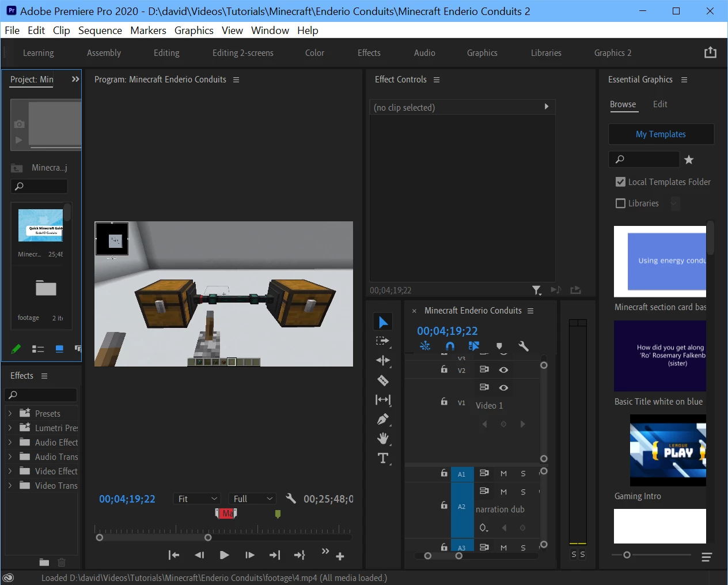This screenshot has width=728, height=585.
Task: Switch to the Editing 2-screens workspace
Action: (x=243, y=52)
